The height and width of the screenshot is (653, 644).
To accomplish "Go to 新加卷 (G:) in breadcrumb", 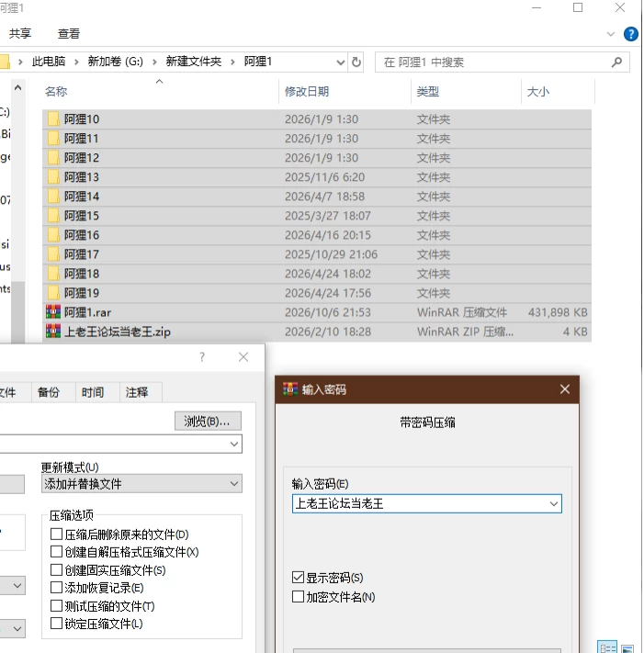I will 116,62.
